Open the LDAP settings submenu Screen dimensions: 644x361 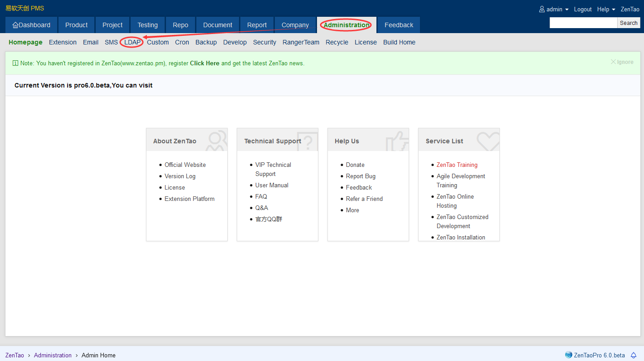(x=132, y=42)
